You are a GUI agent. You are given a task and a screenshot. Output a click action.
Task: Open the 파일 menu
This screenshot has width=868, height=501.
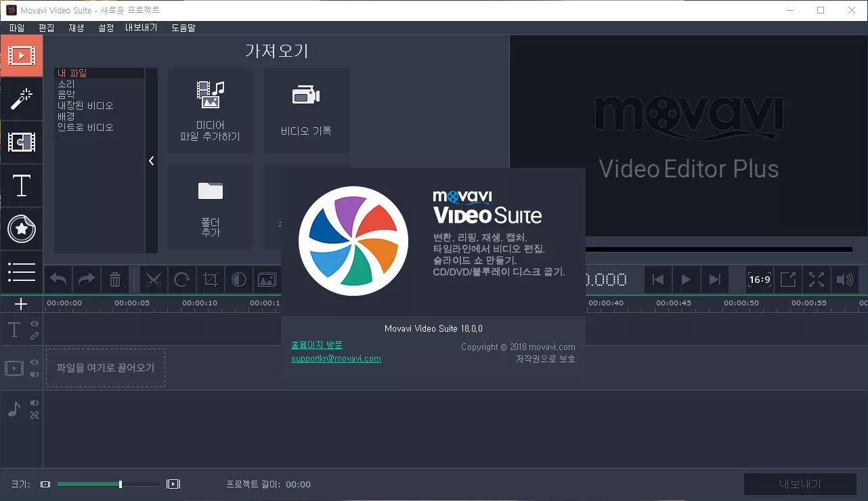pos(17,28)
